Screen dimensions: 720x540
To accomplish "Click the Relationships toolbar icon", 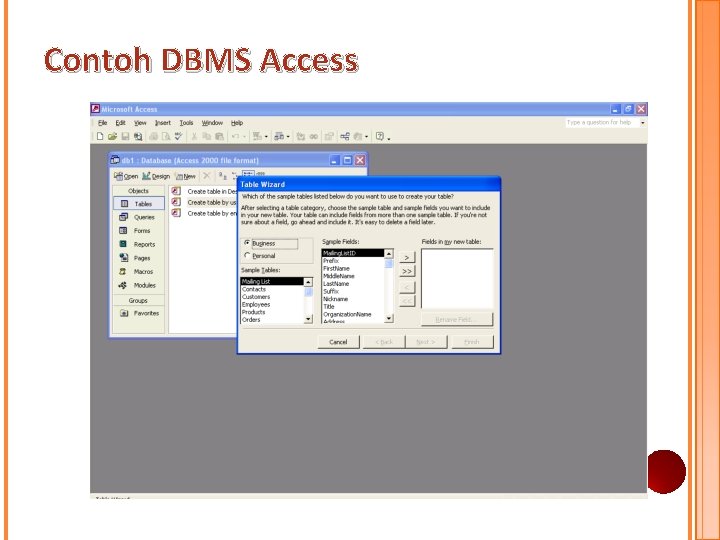I will 345,136.
